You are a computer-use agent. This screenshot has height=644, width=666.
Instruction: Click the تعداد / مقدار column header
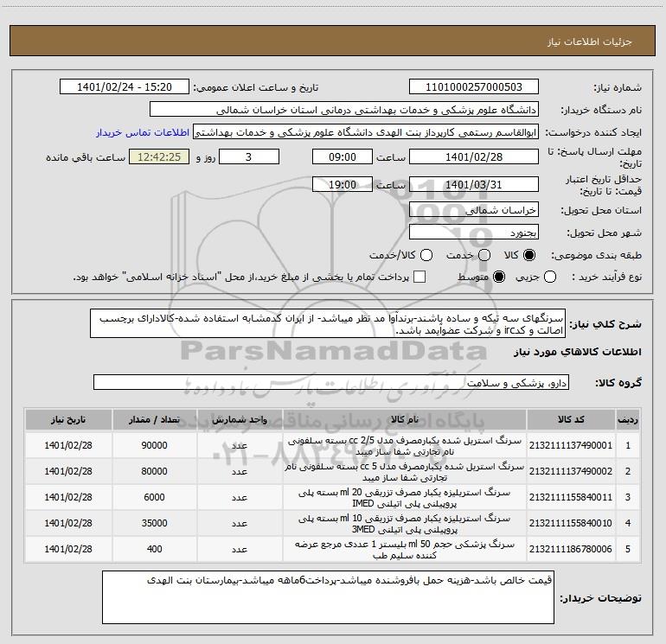click(x=155, y=419)
